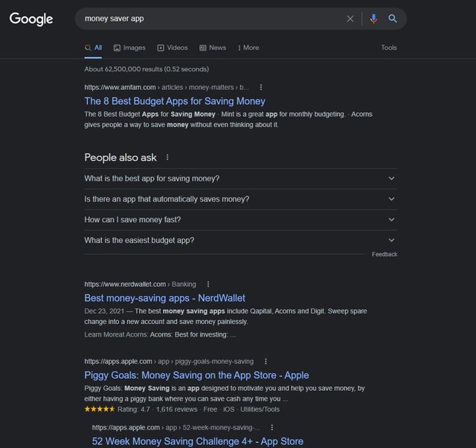
Task: Expand 'What is the best app for saving money?'
Action: [241, 178]
